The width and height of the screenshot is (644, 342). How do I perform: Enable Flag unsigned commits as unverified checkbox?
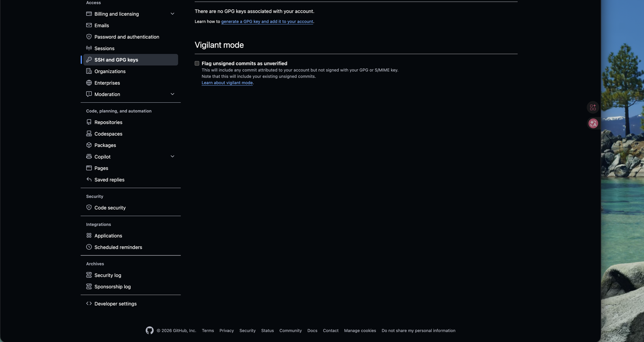pyautogui.click(x=197, y=63)
